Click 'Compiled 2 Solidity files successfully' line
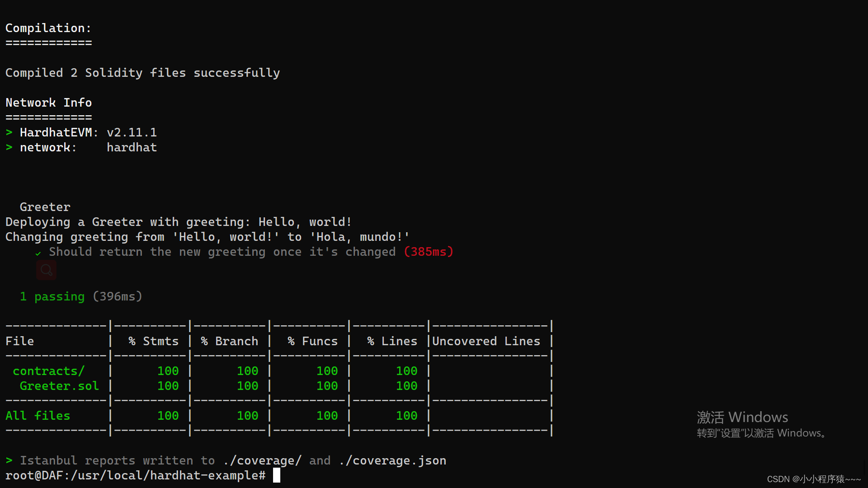Viewport: 868px width, 488px height. (x=143, y=73)
